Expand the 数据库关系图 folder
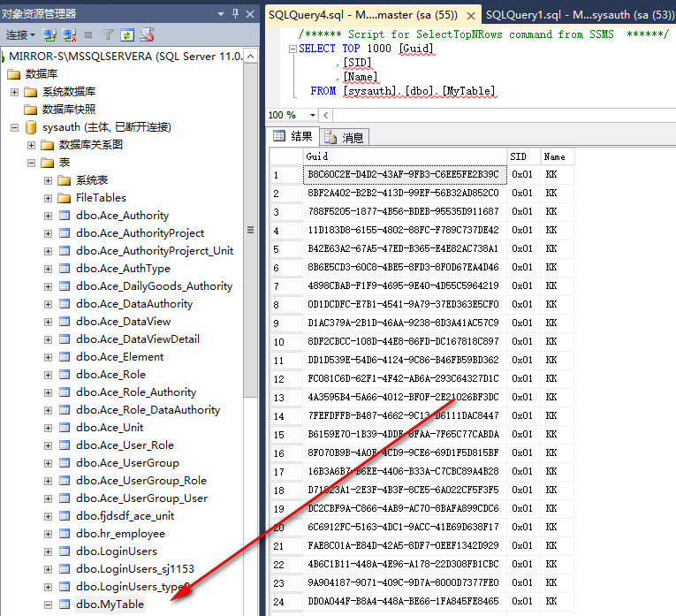The width and height of the screenshot is (676, 616). [32, 145]
